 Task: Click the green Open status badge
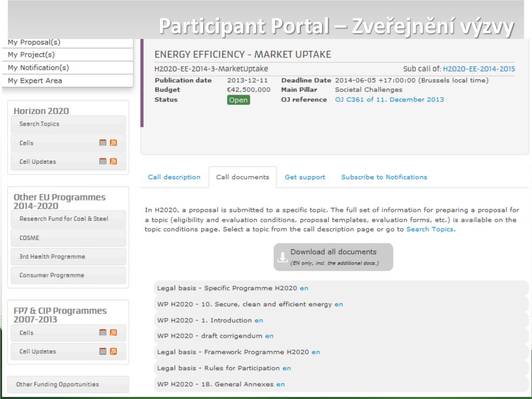coord(238,100)
